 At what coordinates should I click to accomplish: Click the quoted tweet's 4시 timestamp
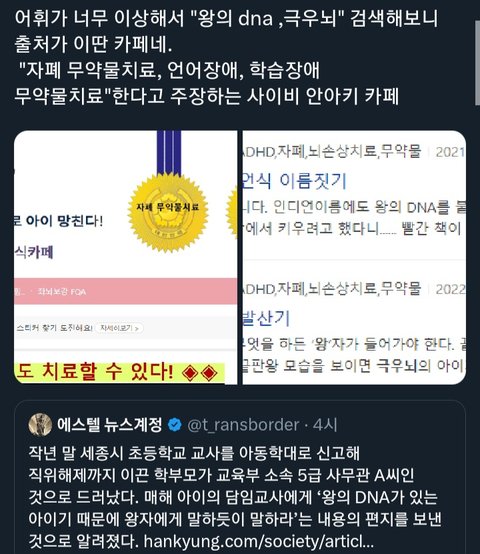tap(325, 425)
